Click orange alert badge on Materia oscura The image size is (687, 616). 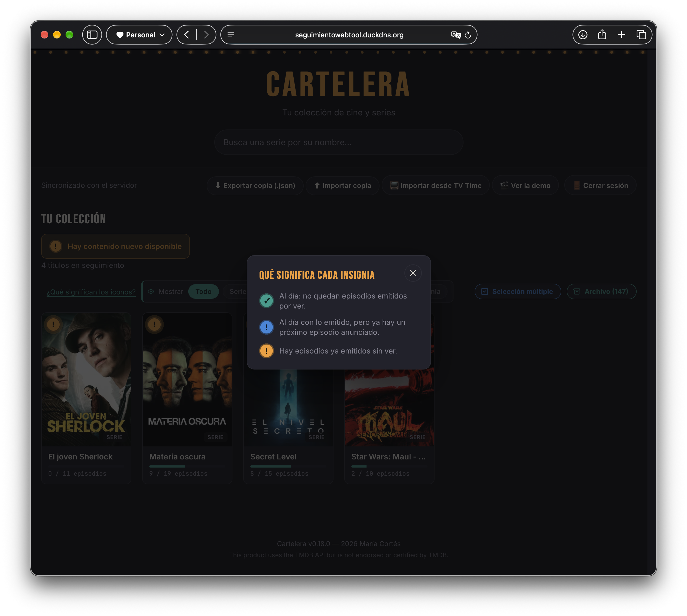pyautogui.click(x=154, y=325)
